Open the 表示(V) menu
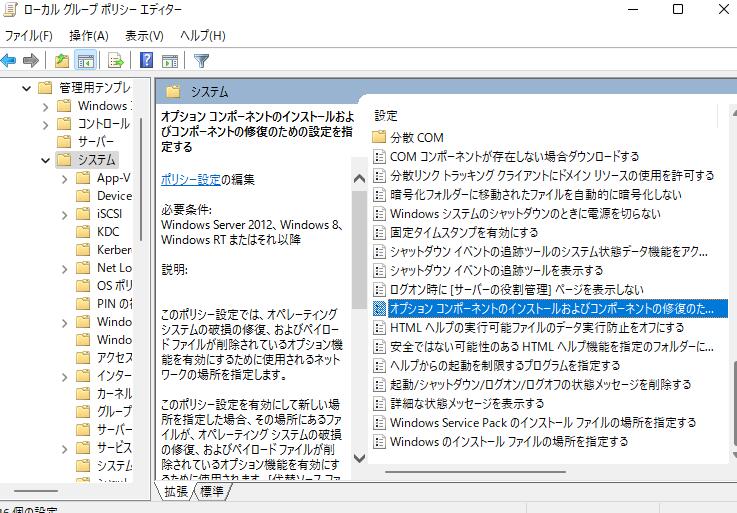The width and height of the screenshot is (737, 513). [x=144, y=36]
